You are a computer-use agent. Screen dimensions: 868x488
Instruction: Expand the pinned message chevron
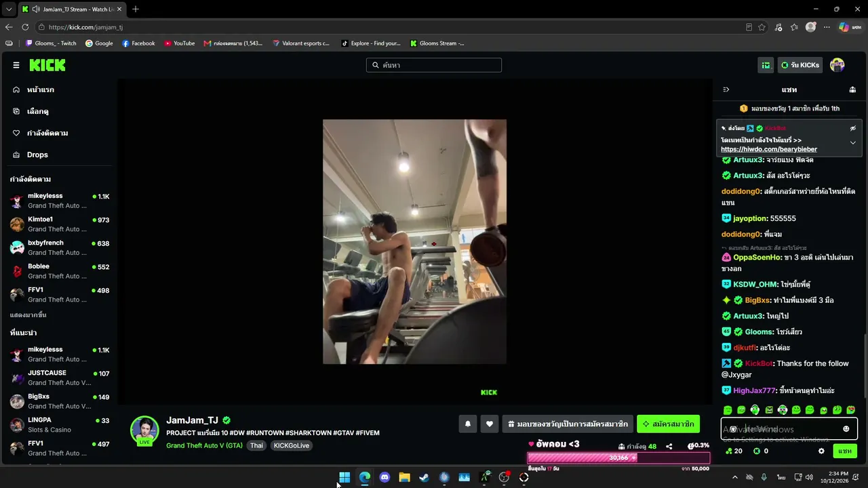coord(853,143)
